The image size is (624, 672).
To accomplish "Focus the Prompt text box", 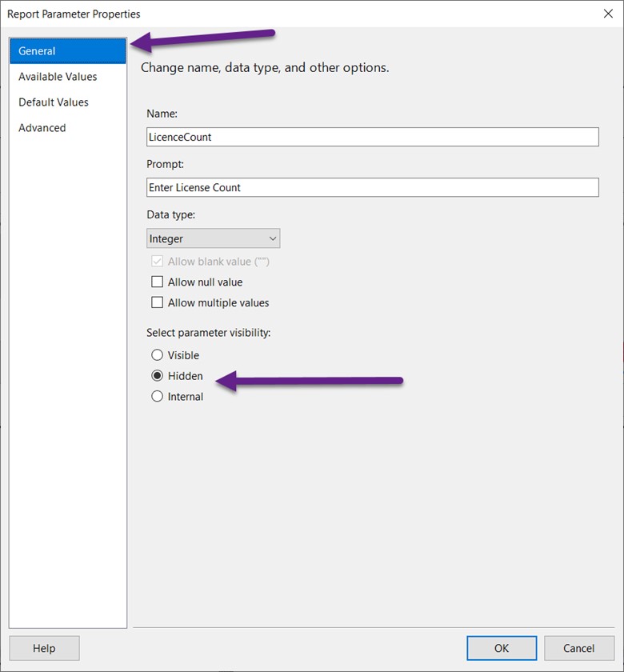I will pos(372,187).
